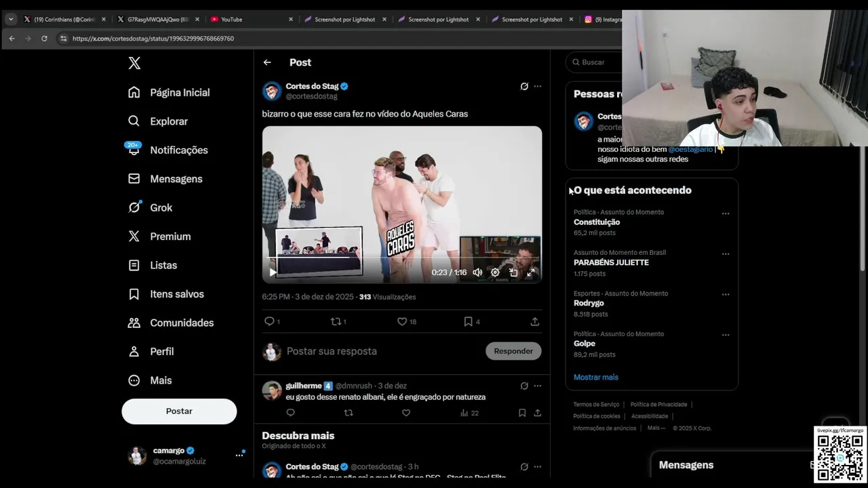868x488 pixels.
Task: Open the Constituição trending topic
Action: (597, 222)
